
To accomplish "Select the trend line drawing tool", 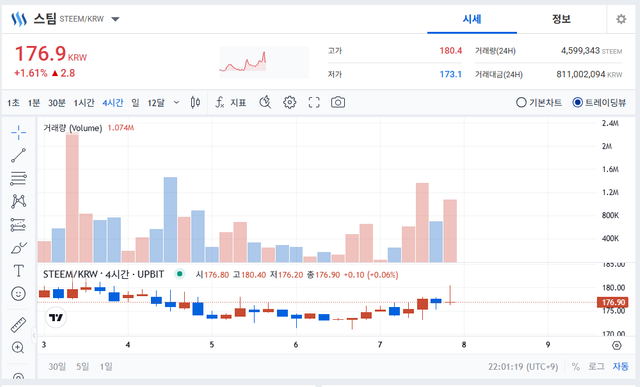I will (18, 155).
